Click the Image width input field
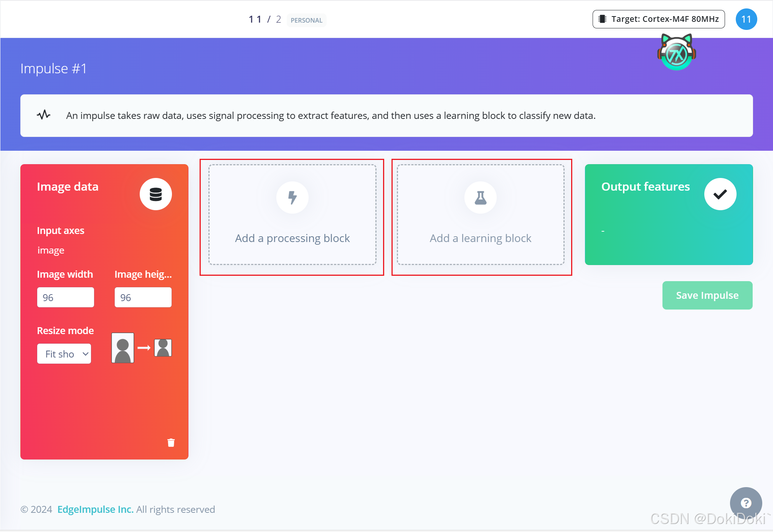The height and width of the screenshot is (532, 773). tap(65, 297)
